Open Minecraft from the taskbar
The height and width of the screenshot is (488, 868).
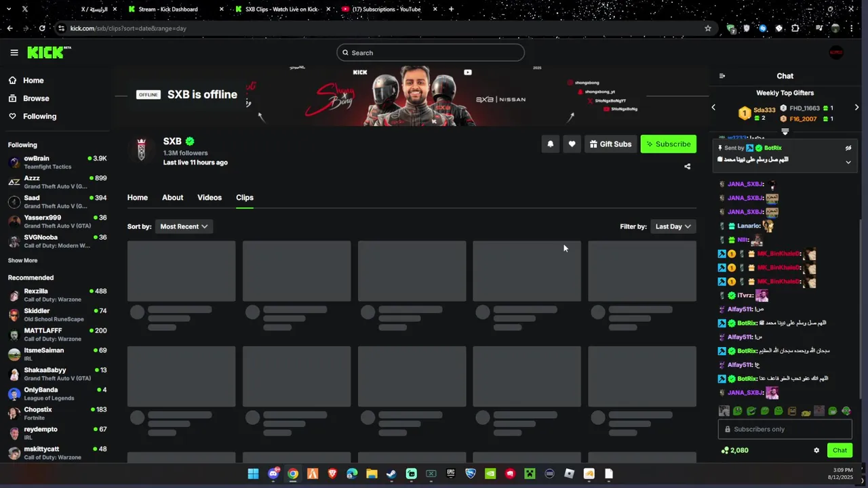pyautogui.click(x=530, y=474)
